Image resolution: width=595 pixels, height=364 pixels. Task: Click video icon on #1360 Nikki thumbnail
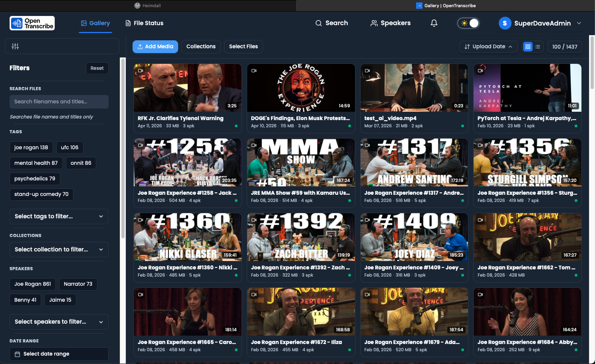pyautogui.click(x=141, y=220)
